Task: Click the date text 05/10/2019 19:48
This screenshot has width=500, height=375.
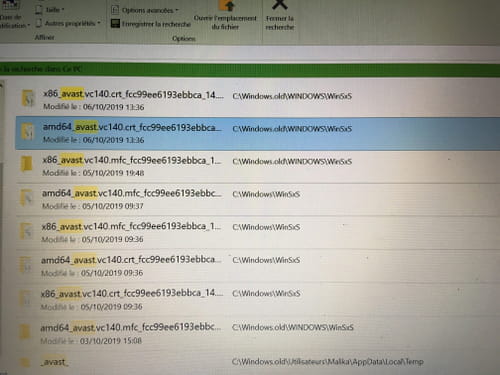Action: [x=113, y=173]
